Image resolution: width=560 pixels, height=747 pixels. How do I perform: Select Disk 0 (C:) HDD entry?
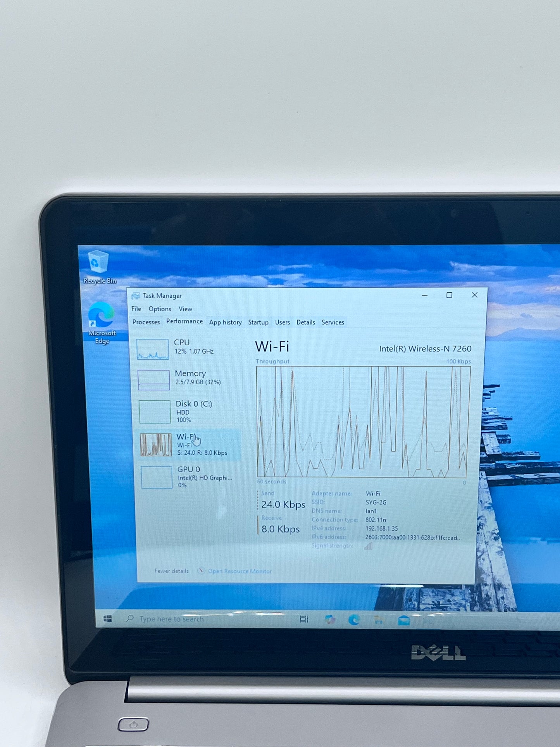point(189,412)
